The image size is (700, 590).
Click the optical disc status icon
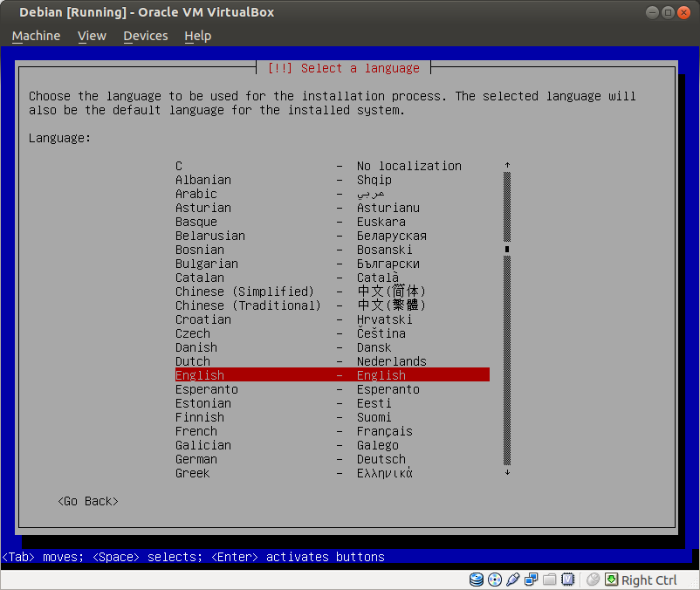(495, 580)
